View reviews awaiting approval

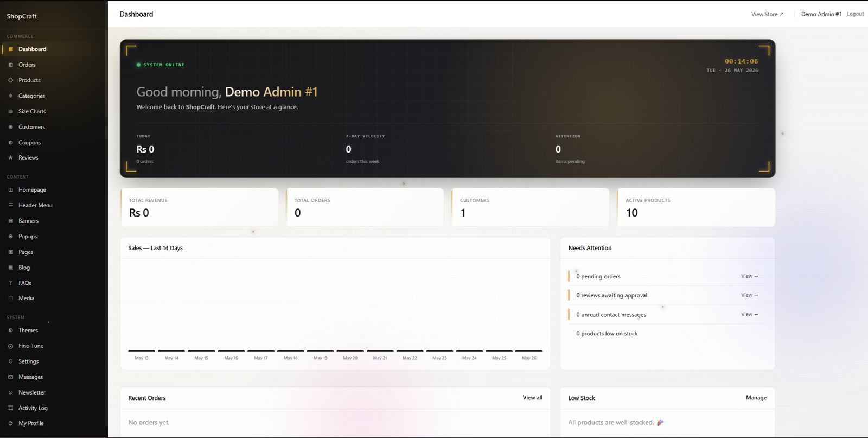pyautogui.click(x=750, y=295)
